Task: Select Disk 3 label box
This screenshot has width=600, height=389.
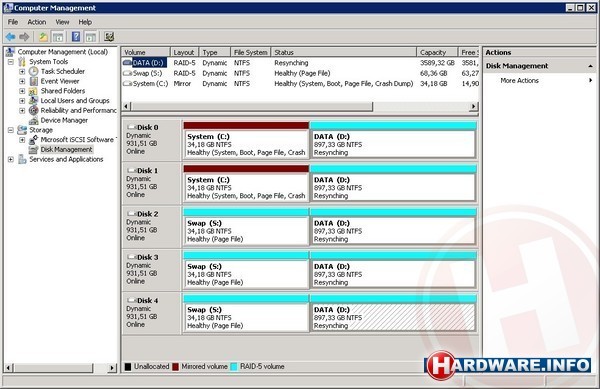Action: tap(152, 270)
